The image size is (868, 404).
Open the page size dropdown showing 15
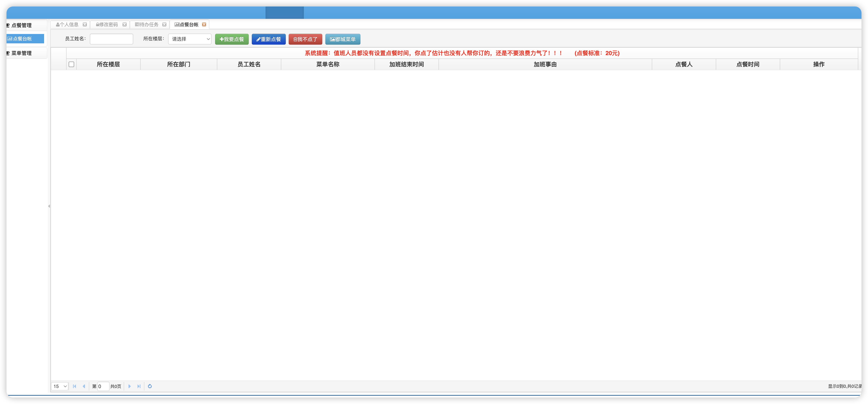pyautogui.click(x=60, y=386)
